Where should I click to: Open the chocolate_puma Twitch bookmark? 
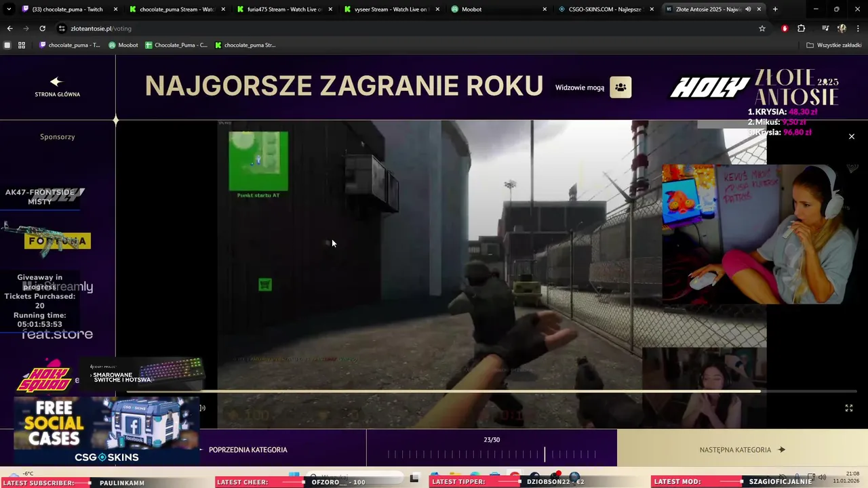click(x=70, y=45)
